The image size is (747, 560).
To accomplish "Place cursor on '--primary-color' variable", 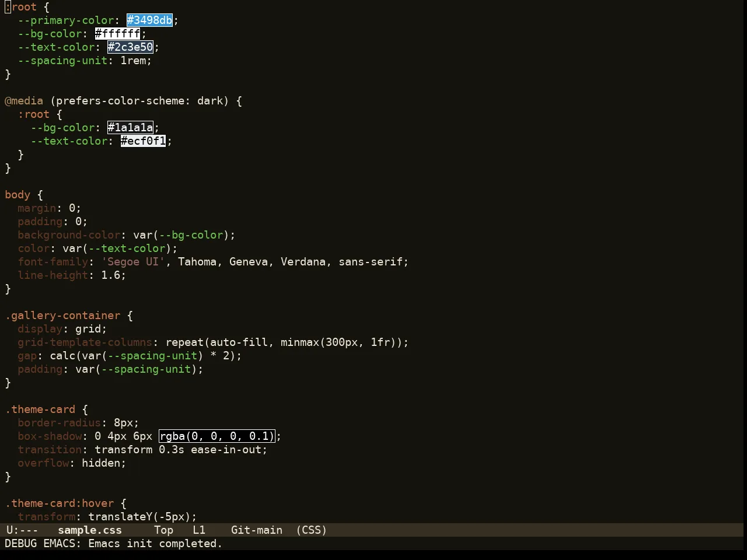I will [x=66, y=20].
